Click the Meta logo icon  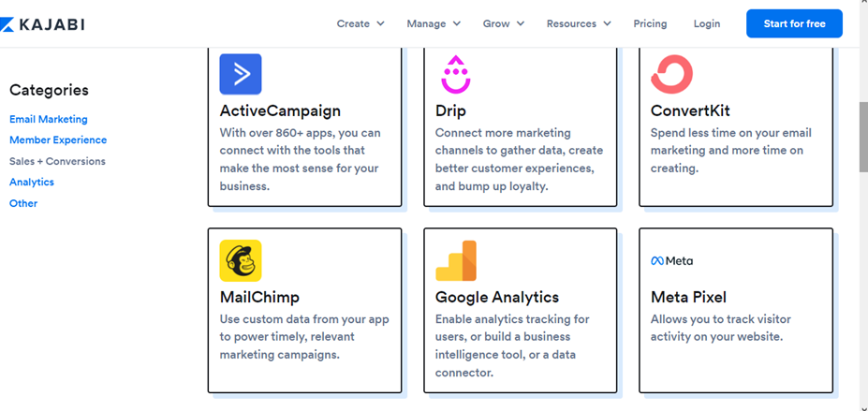tap(671, 260)
